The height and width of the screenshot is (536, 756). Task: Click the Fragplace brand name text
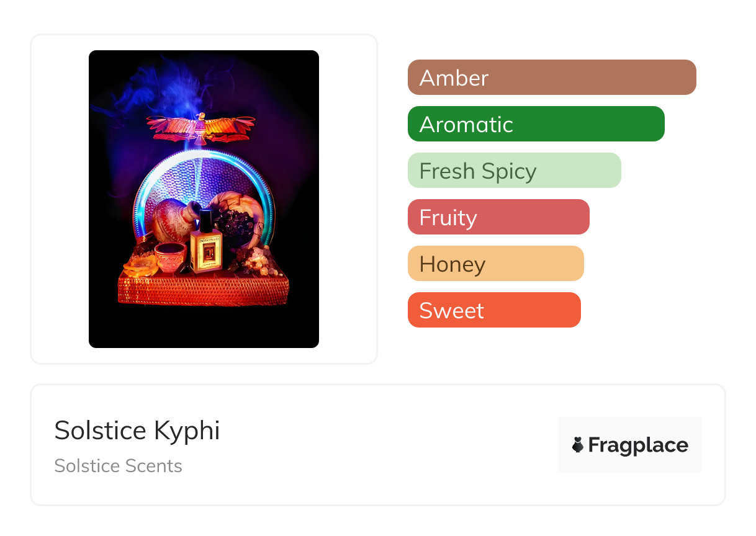[x=638, y=445]
